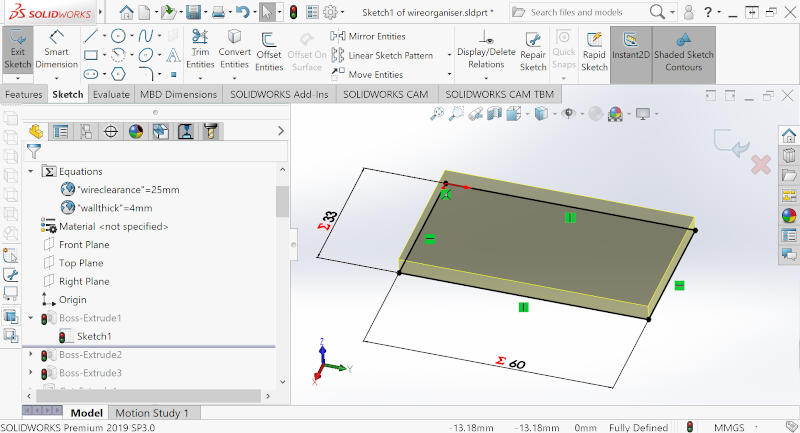Open the Smart Dimension dropdown arrow
Image resolution: width=800 pixels, height=433 pixels.
(x=56, y=78)
